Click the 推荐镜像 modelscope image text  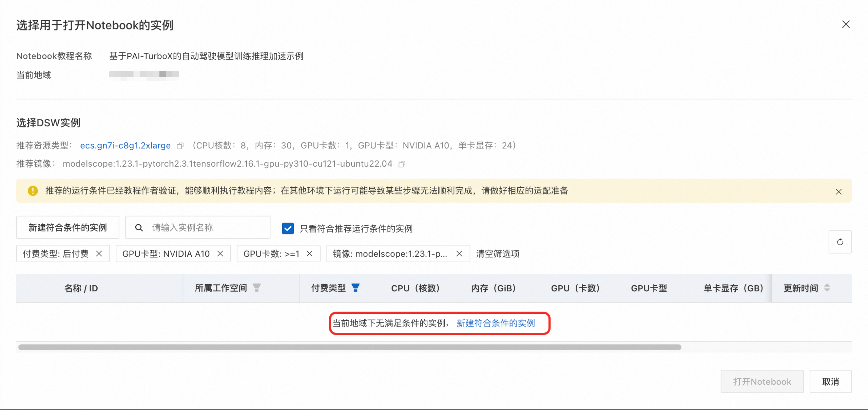tap(228, 164)
